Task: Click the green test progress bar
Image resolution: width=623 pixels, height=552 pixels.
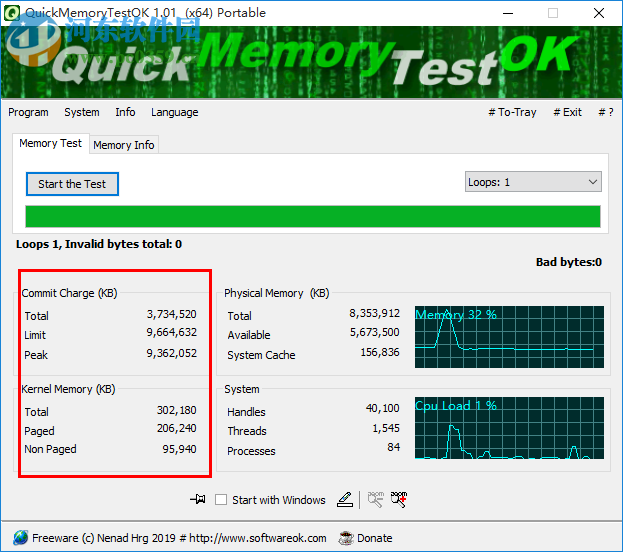Action: pos(313,217)
